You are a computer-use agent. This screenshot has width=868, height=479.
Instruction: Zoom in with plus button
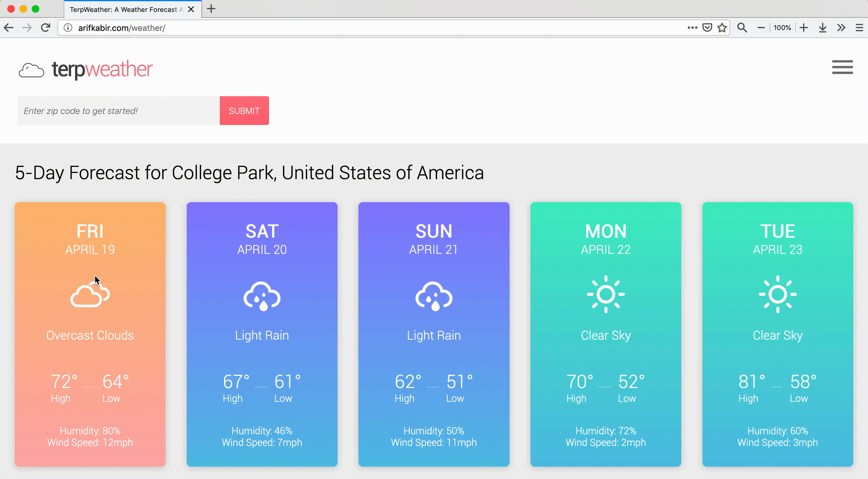coord(804,28)
